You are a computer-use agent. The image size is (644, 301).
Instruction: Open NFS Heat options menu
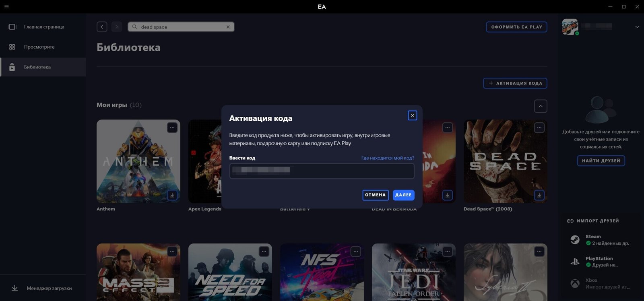(356, 252)
